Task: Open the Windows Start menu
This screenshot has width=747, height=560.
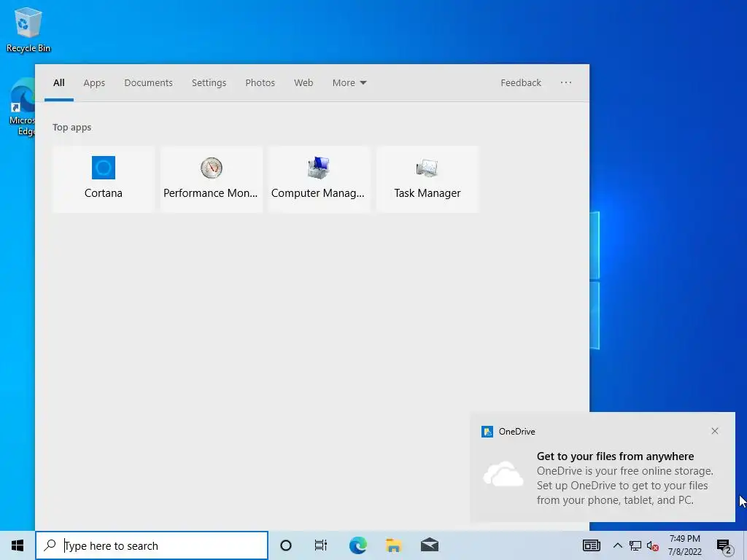Action: (x=18, y=545)
